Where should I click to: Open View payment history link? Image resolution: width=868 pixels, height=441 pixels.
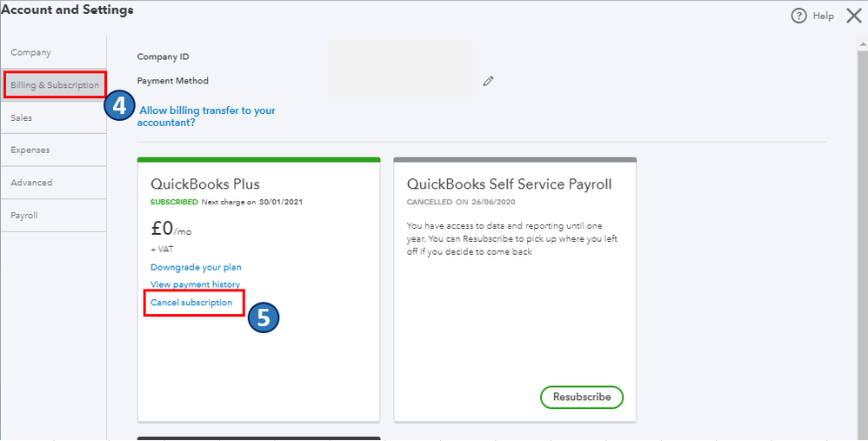point(194,284)
